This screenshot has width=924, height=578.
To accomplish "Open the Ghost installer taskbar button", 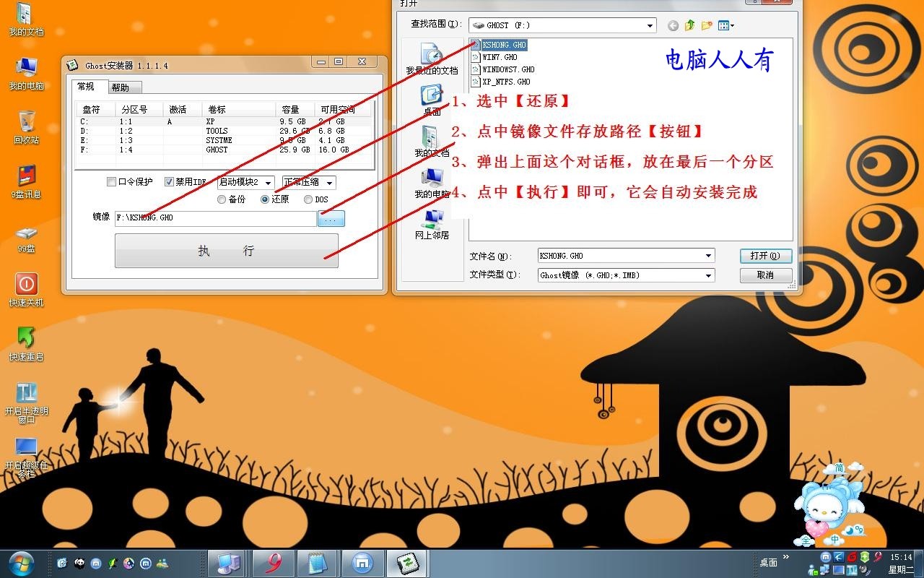I will pos(407,563).
